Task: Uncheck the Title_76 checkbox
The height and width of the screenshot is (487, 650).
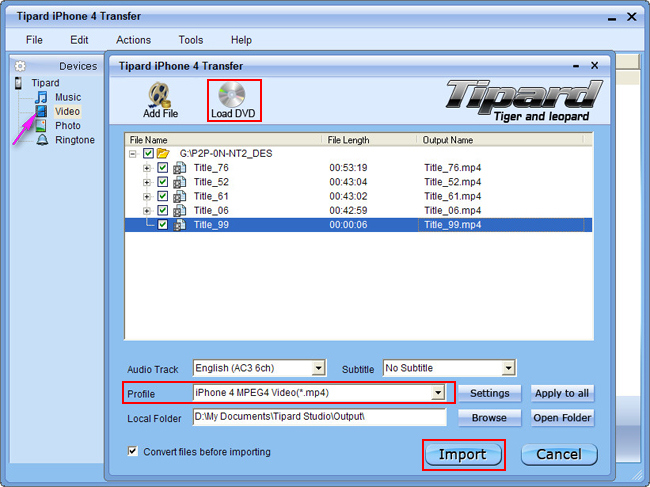Action: [162, 168]
